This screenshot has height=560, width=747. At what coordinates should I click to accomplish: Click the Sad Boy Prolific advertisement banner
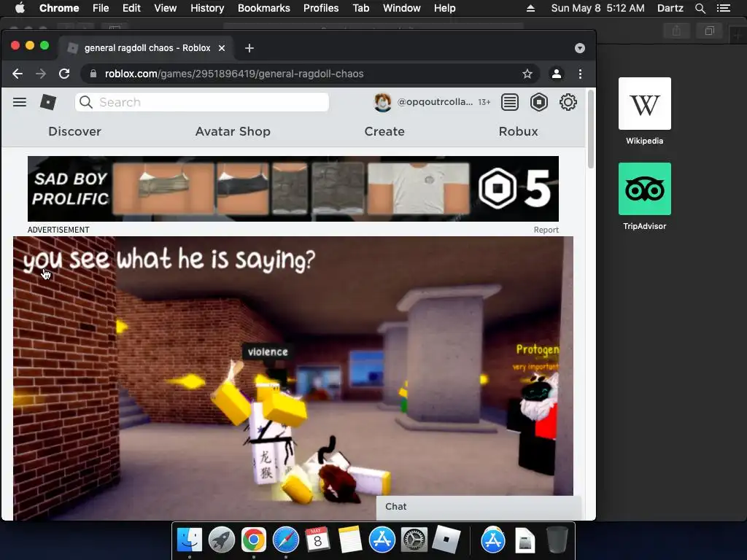pos(293,189)
